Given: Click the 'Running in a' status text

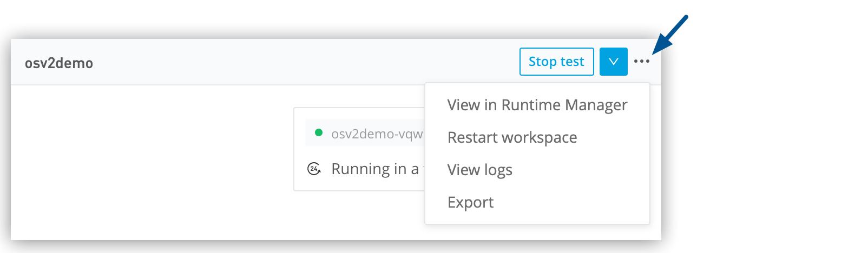Looking at the screenshot, I should click(375, 169).
